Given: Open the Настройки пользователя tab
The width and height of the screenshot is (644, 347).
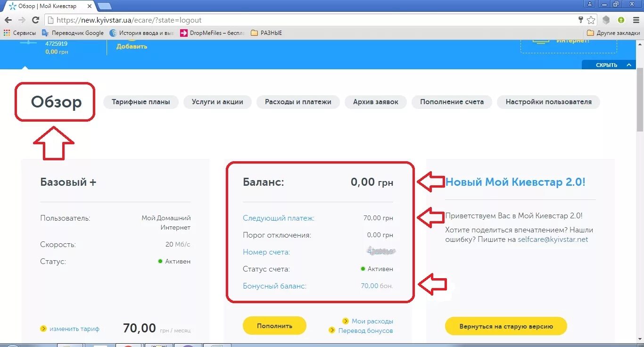Looking at the screenshot, I should click(x=549, y=102).
